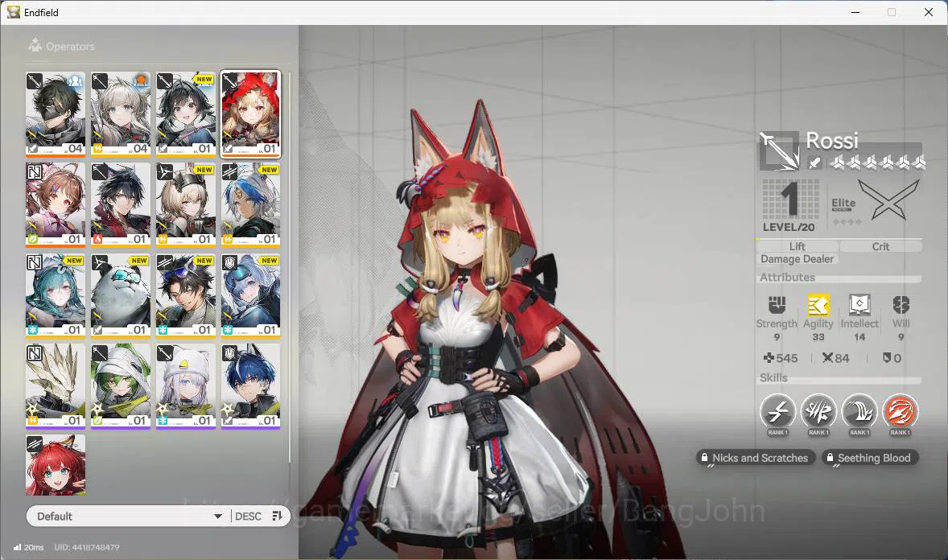The image size is (948, 560).
Task: Click the sort direction icon beside DESC
Action: [x=278, y=516]
